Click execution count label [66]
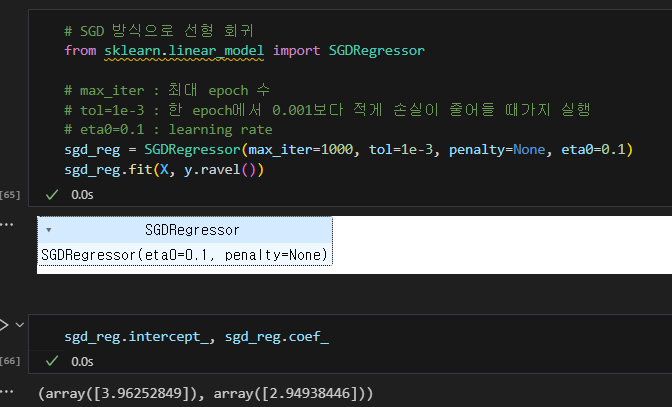 pyautogui.click(x=10, y=361)
